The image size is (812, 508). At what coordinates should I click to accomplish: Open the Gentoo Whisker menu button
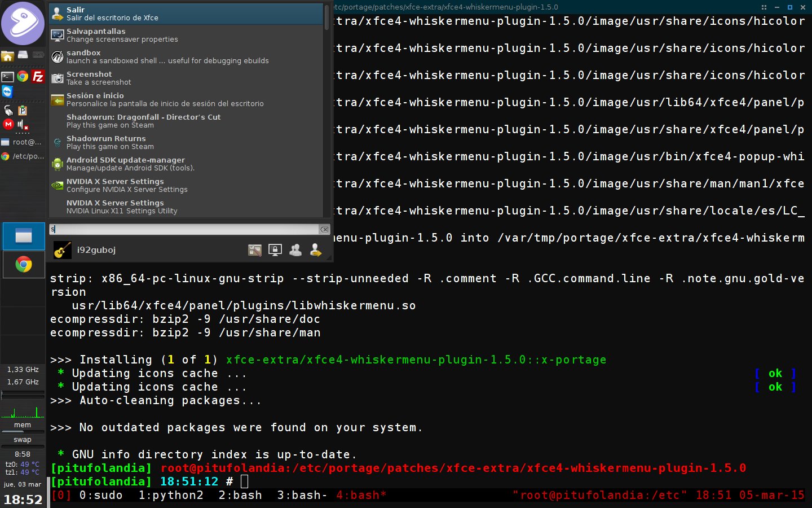point(23,24)
